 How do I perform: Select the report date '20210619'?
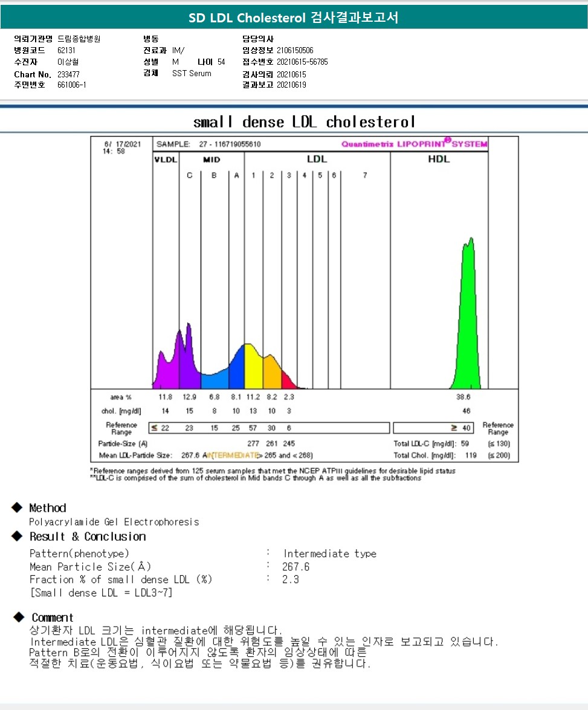(291, 85)
